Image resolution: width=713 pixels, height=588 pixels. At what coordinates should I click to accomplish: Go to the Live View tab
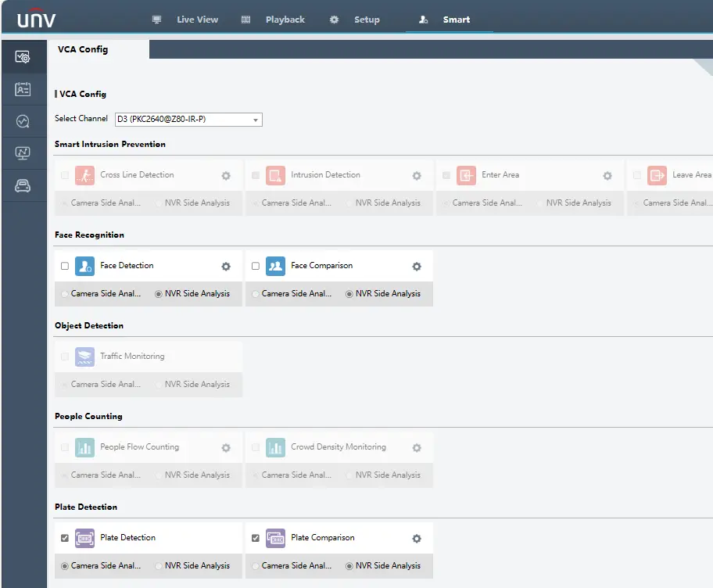pyautogui.click(x=197, y=20)
